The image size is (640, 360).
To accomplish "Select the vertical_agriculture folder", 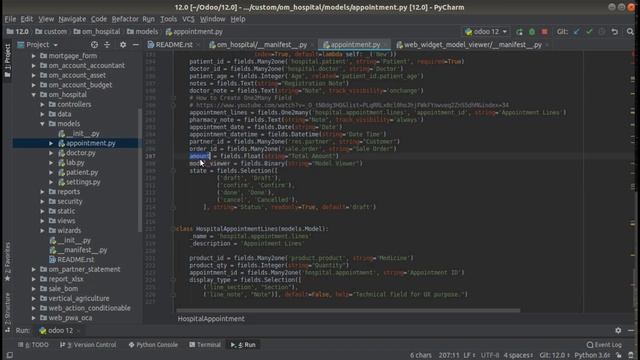I will point(79,298).
